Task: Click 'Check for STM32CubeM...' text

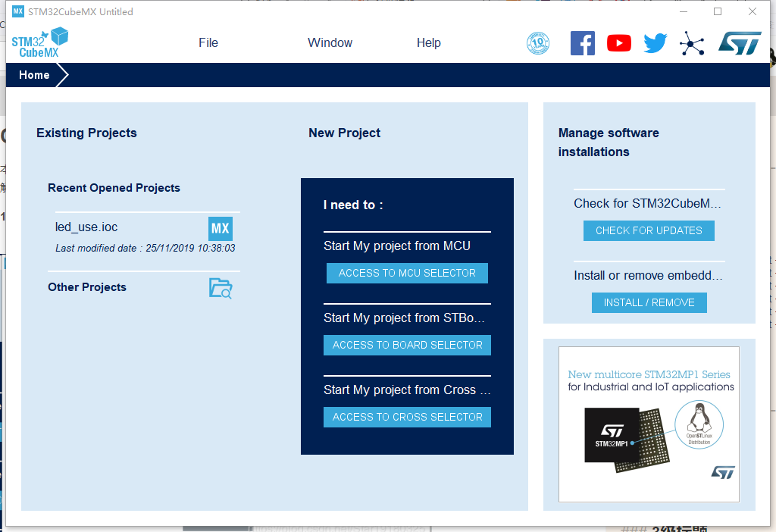Action: 647,203
